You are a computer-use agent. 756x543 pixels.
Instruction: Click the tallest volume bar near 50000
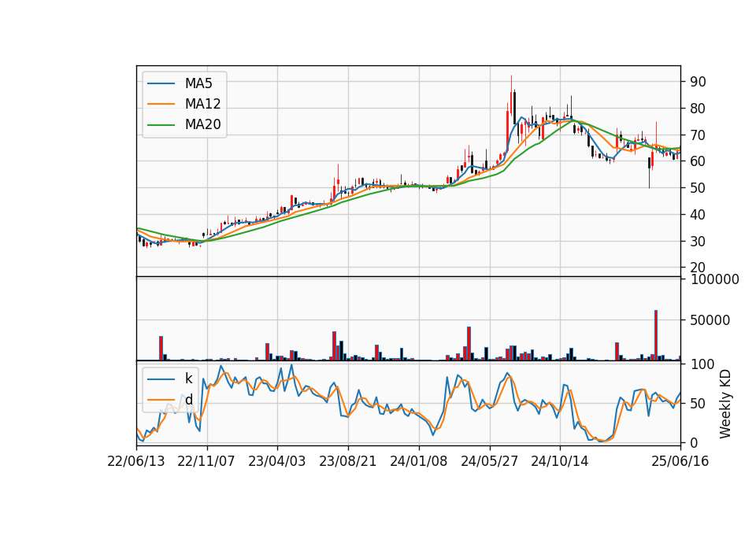point(656,335)
